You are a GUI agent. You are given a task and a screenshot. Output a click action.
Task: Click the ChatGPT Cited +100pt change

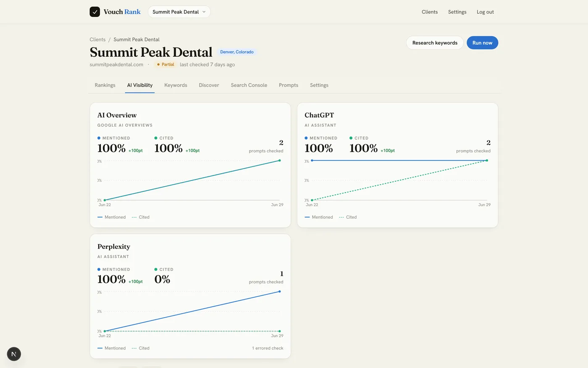(388, 151)
